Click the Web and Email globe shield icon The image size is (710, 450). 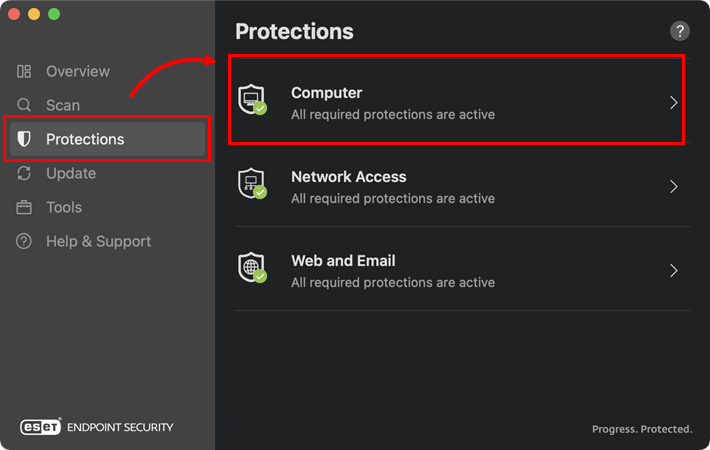pyautogui.click(x=251, y=269)
